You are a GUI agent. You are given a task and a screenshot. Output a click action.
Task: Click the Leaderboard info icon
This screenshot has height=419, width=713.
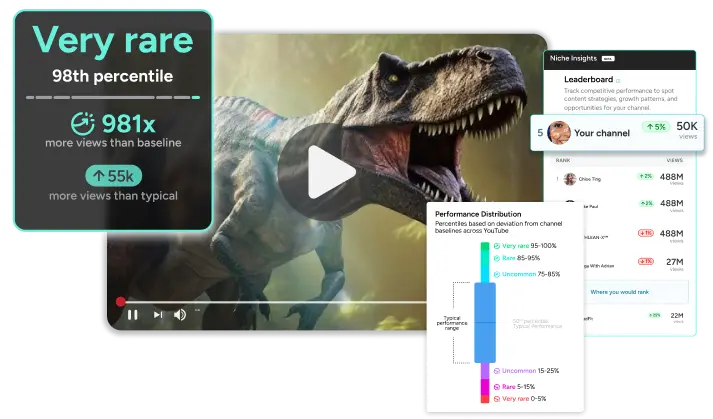click(x=618, y=81)
